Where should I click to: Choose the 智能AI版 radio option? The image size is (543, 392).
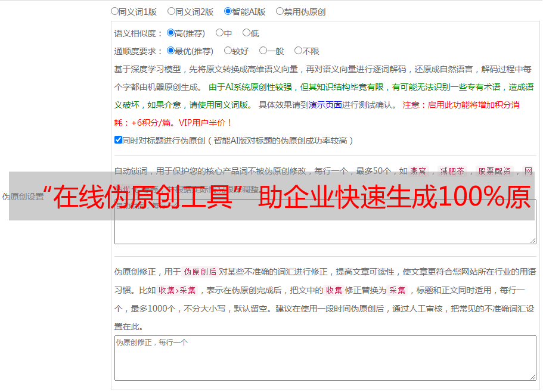(x=228, y=11)
